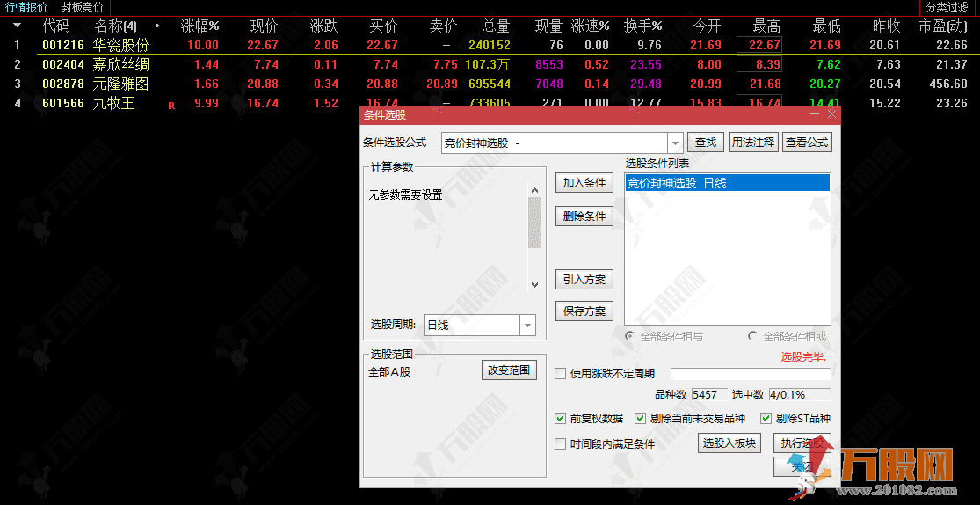980x505 pixels.
Task: Open the 条件选股公式 formula dropdown
Action: tap(675, 143)
